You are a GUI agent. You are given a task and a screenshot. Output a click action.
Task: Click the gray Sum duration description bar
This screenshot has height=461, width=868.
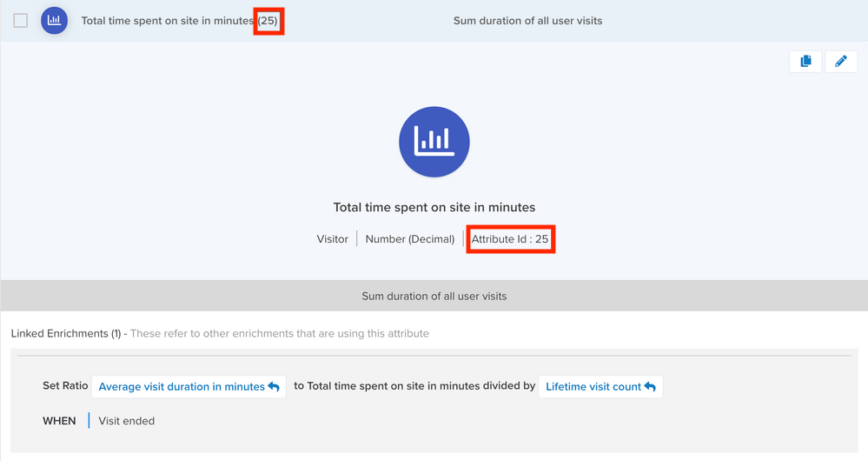coord(434,296)
